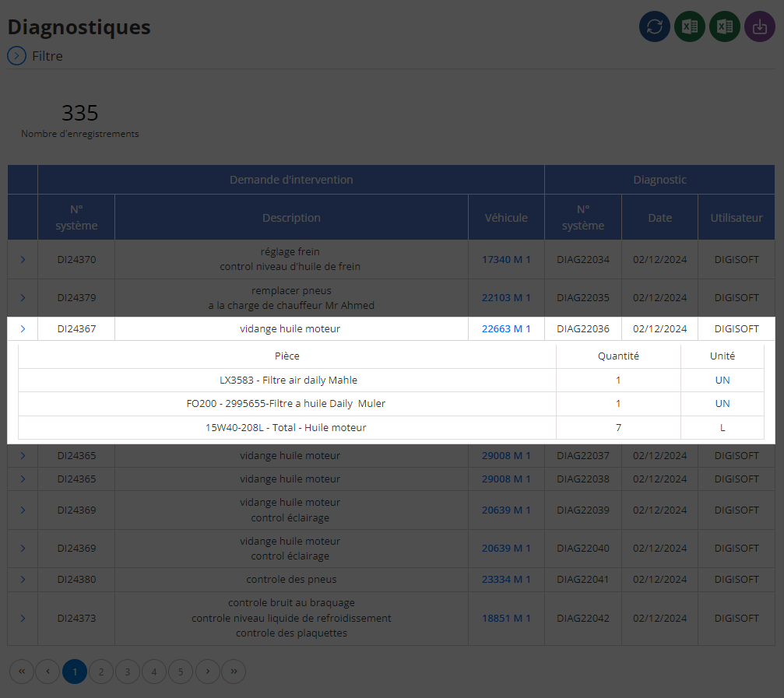This screenshot has height=698, width=784.
Task: Select the FO200 - 2995655-Filtre a huile Daily Muler row
Action: pyautogui.click(x=391, y=404)
